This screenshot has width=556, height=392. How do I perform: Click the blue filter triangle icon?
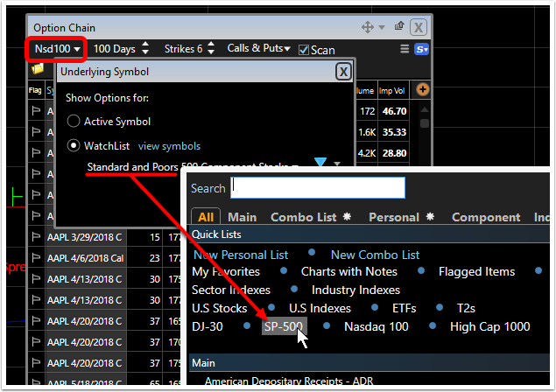320,162
